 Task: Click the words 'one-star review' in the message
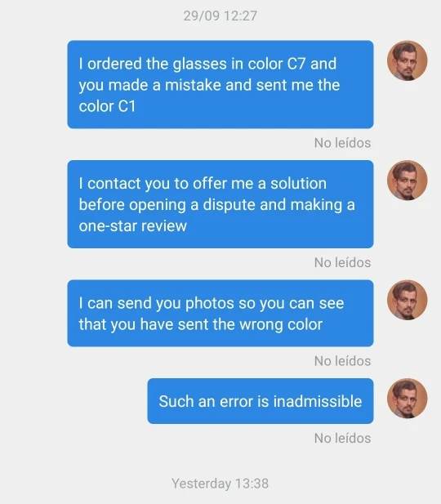[133, 226]
